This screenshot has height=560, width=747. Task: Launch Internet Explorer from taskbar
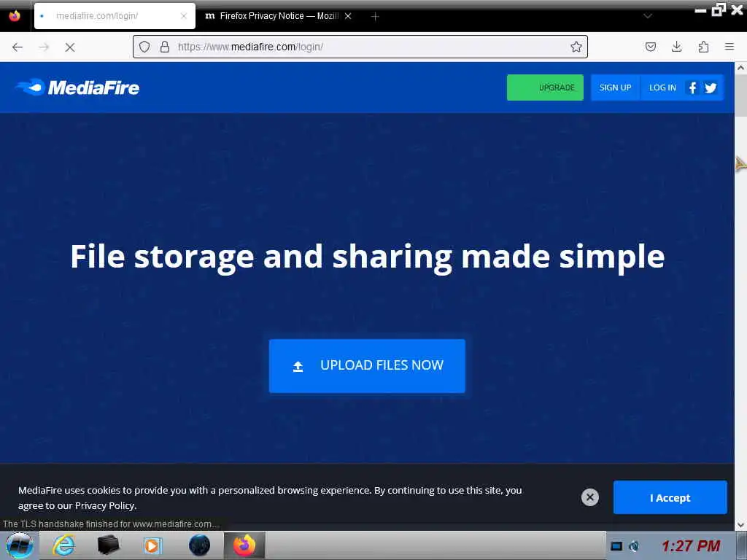pos(63,545)
